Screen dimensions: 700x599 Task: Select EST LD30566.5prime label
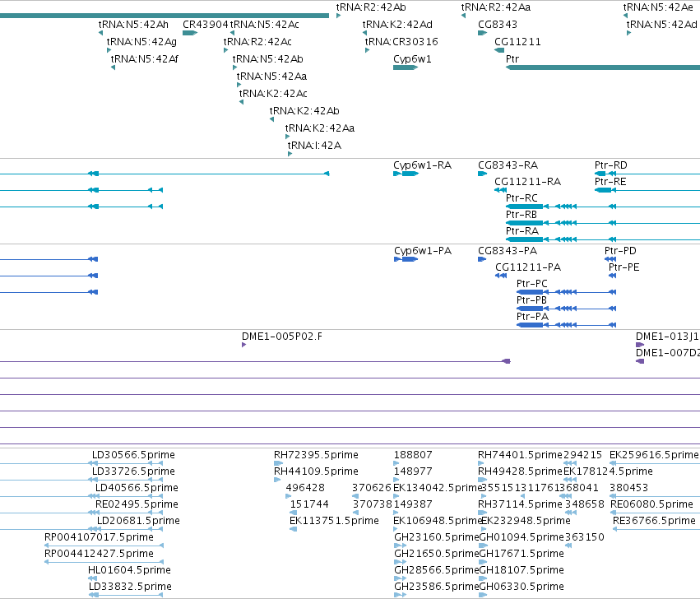coord(133,455)
